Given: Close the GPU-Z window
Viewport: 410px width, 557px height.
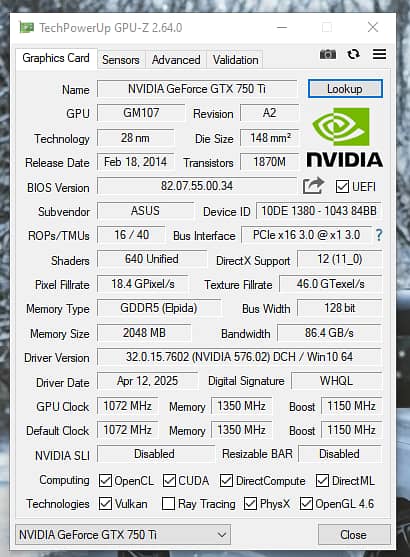Looking at the screenshot, I should click(373, 27).
